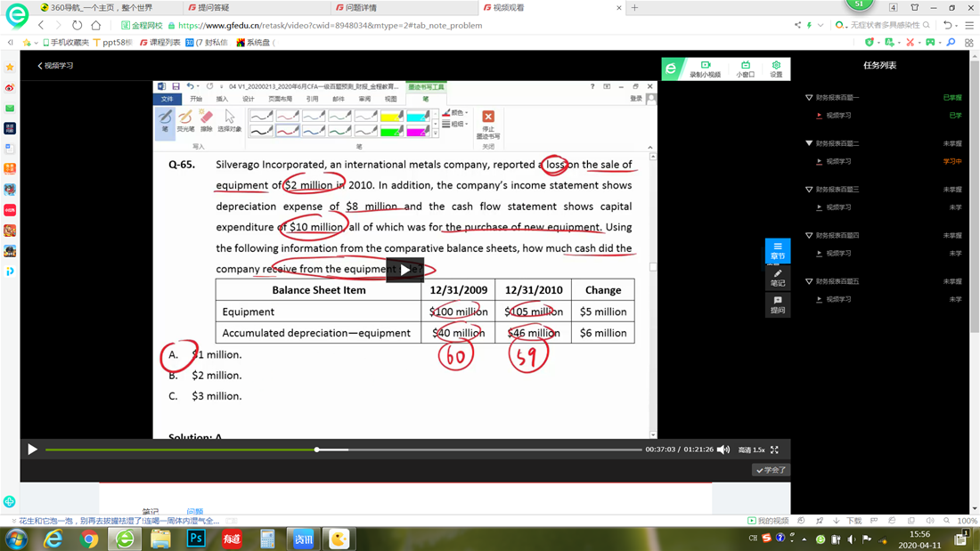Go back with the browser back arrow
The height and width of the screenshot is (551, 980).
[x=41, y=26]
